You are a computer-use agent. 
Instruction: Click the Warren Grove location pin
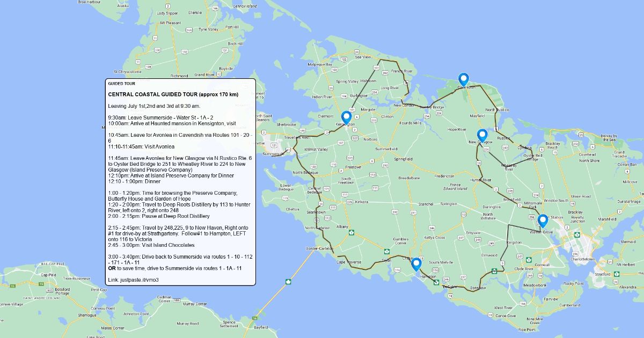543,221
